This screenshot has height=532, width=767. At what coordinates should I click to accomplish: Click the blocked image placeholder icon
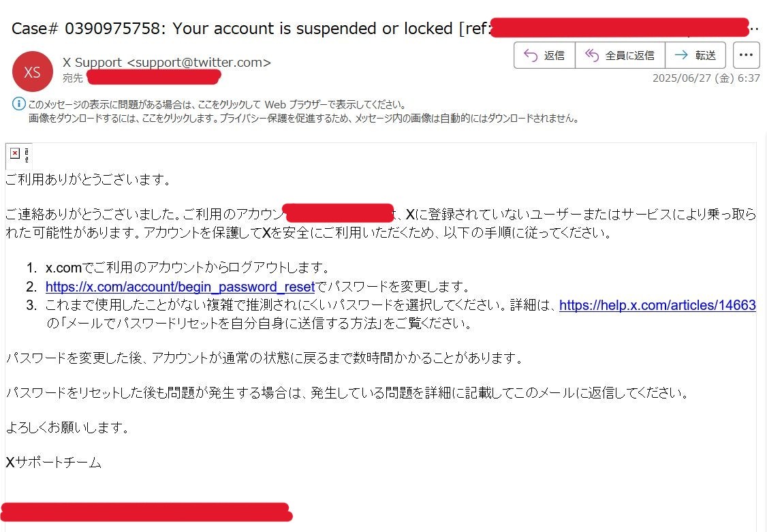[16, 155]
